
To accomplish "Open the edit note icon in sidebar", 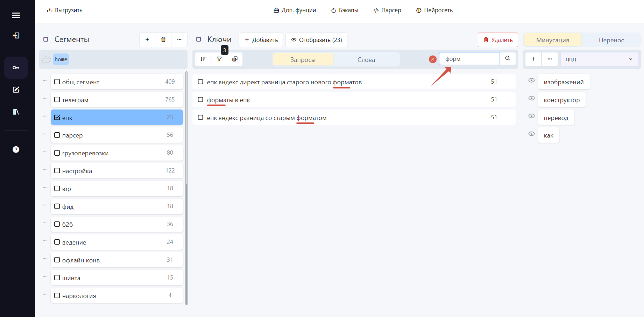I will [16, 90].
